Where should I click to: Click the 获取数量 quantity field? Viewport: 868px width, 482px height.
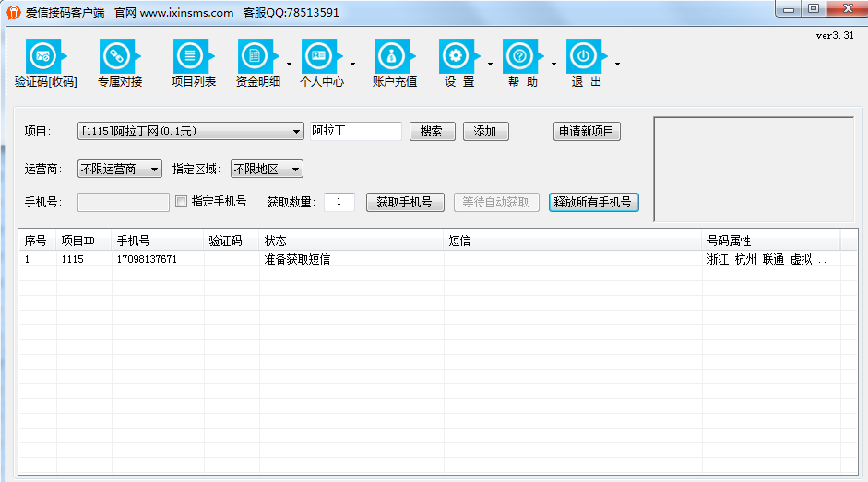click(x=339, y=202)
